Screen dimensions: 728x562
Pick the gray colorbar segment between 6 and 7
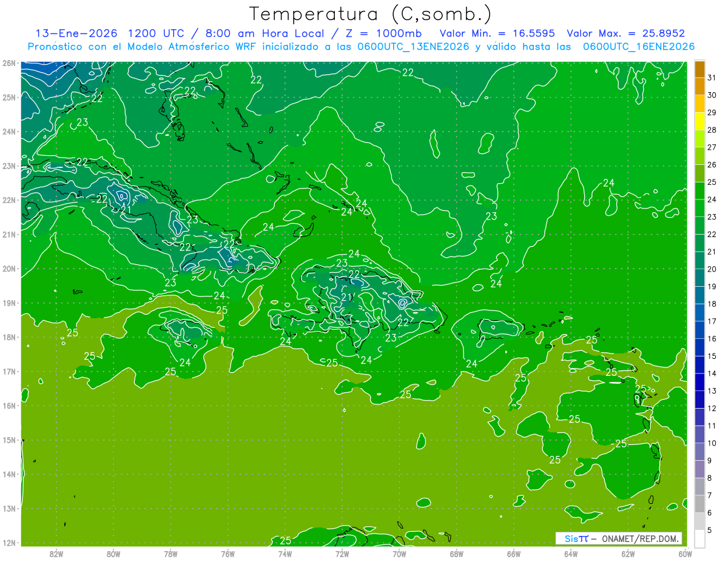(x=699, y=504)
